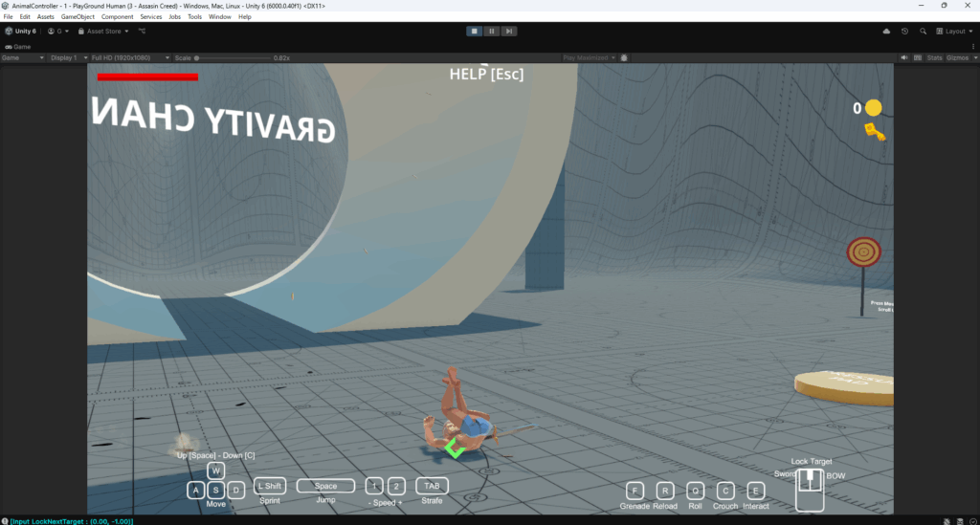The width and height of the screenshot is (980, 525).
Task: Click the speed 2 key hint
Action: pyautogui.click(x=396, y=486)
